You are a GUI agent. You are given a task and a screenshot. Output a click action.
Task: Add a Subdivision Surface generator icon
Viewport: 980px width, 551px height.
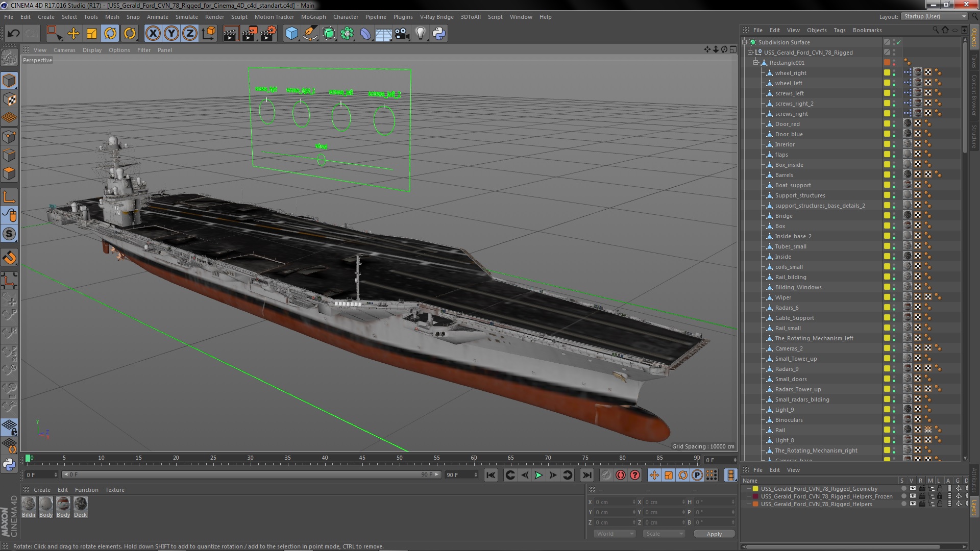[x=329, y=34]
